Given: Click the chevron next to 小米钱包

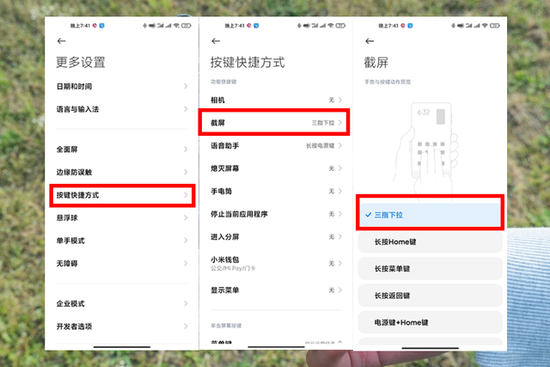Looking at the screenshot, I should click(x=340, y=263).
